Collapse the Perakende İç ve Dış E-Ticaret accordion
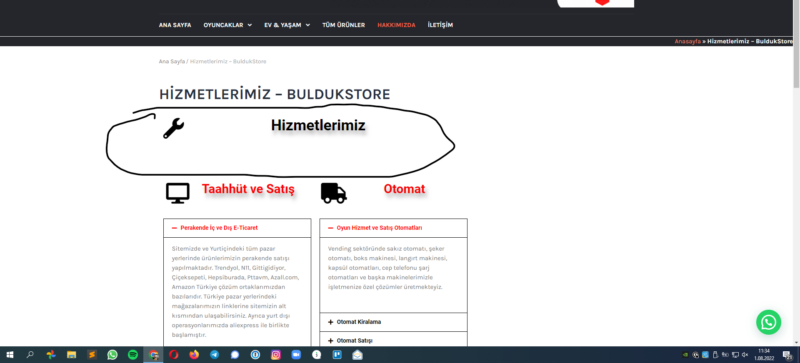This screenshot has height=363, width=800. coord(237,228)
